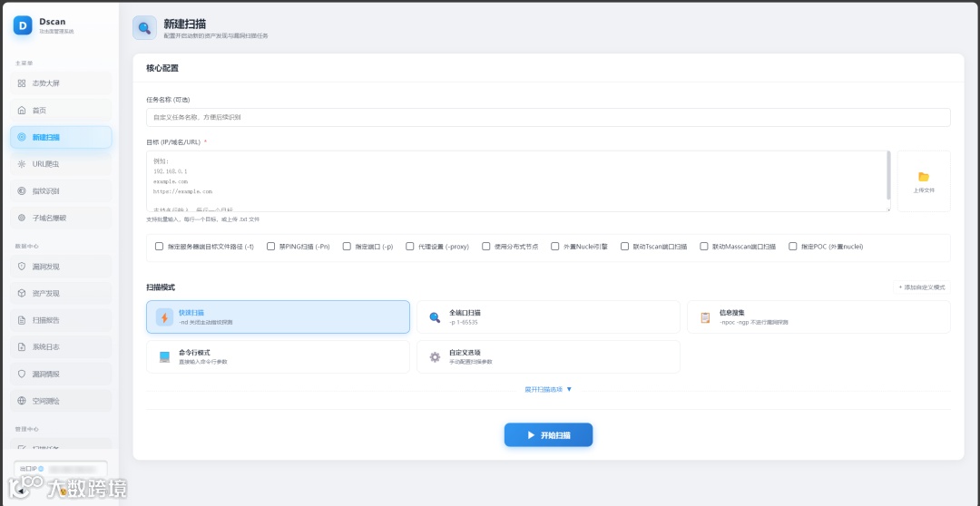Open 漏洞发现 shield icon

coord(22,267)
